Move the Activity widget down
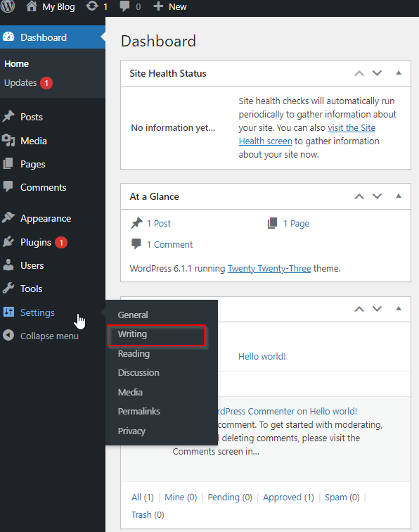419x532 pixels. [377, 309]
